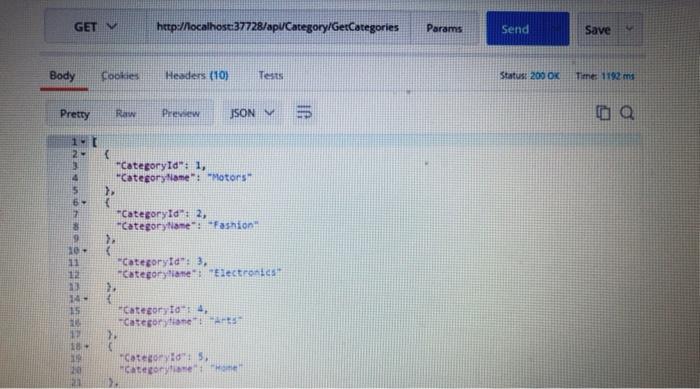
Task: Send the request
Action: 515,29
